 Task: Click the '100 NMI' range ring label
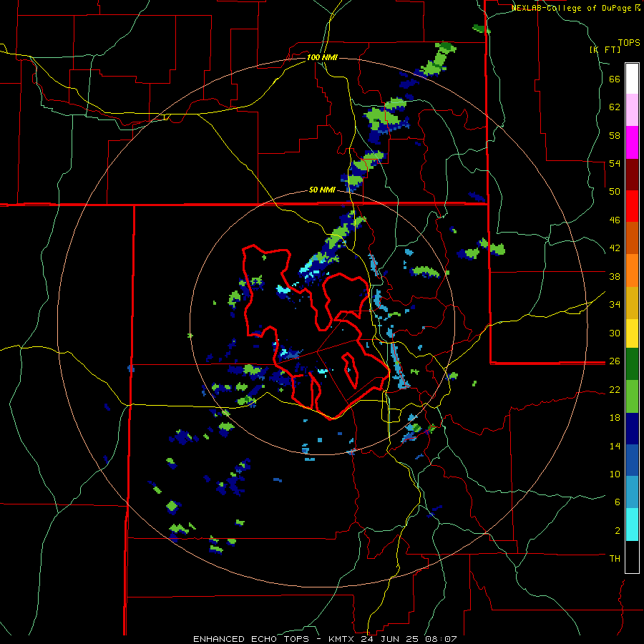click(322, 57)
